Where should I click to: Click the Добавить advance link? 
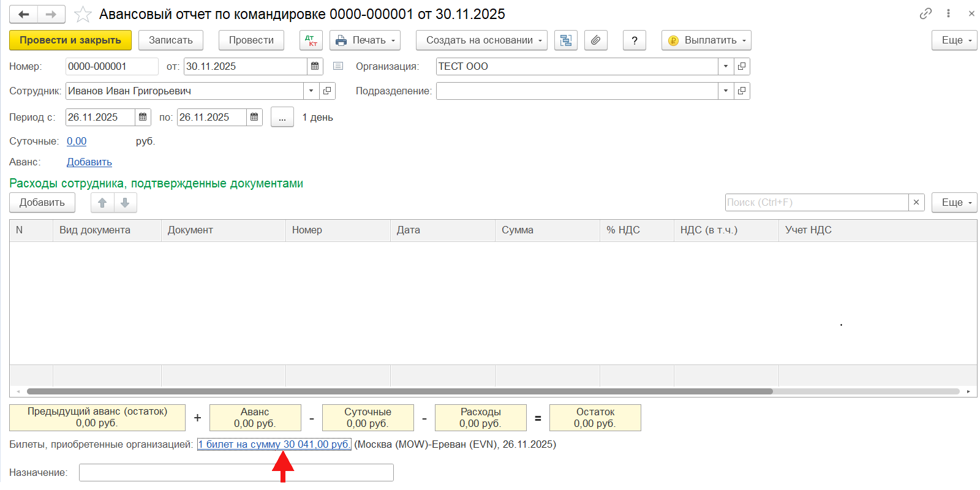[89, 162]
